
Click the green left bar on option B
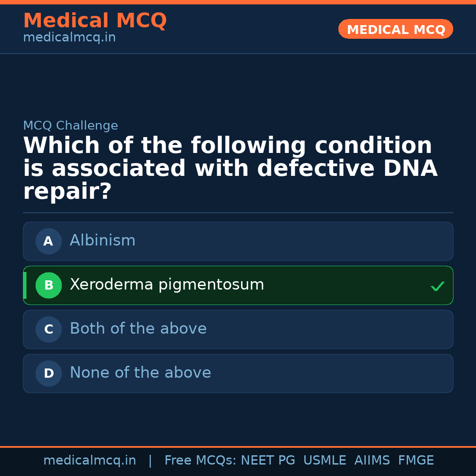coord(25,285)
